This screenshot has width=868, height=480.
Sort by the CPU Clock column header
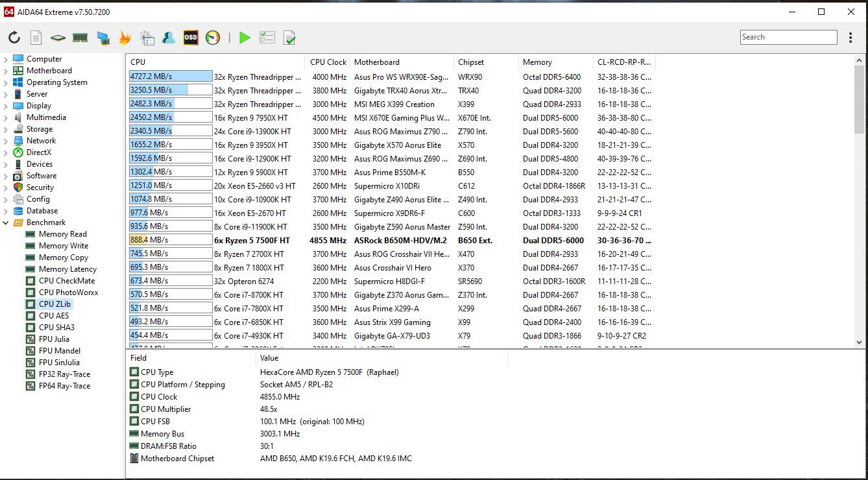coord(327,62)
